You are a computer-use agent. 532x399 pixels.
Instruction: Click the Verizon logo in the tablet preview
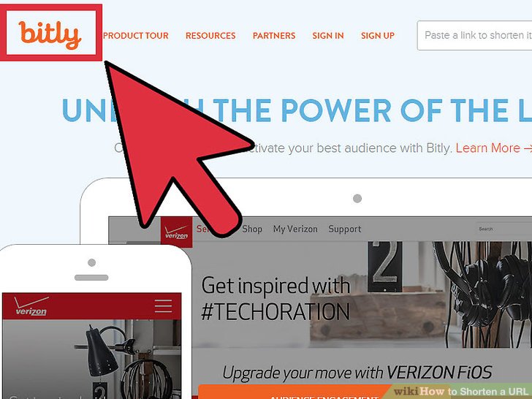tap(176, 232)
